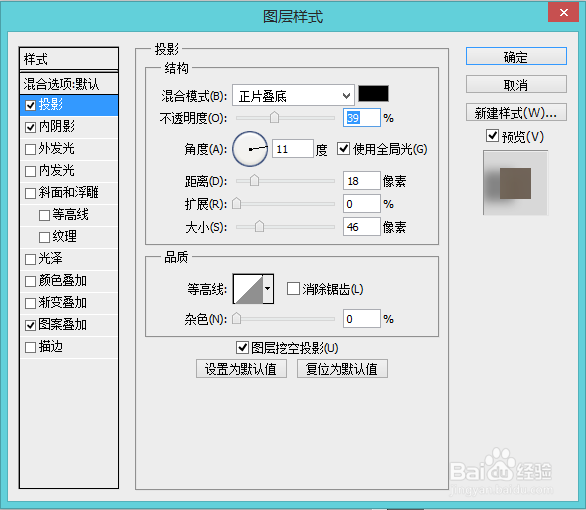Enable the 渐变叠加 gradient overlay checkbox
Viewport: 586px width, 510px height.
click(x=31, y=303)
